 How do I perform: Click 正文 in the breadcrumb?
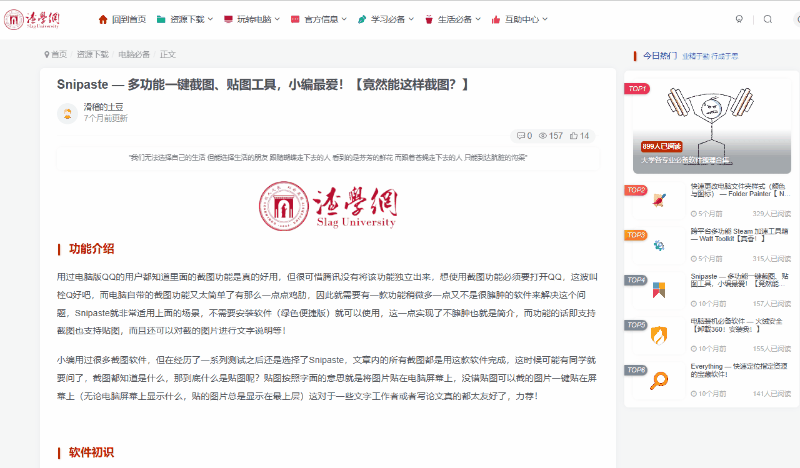168,55
